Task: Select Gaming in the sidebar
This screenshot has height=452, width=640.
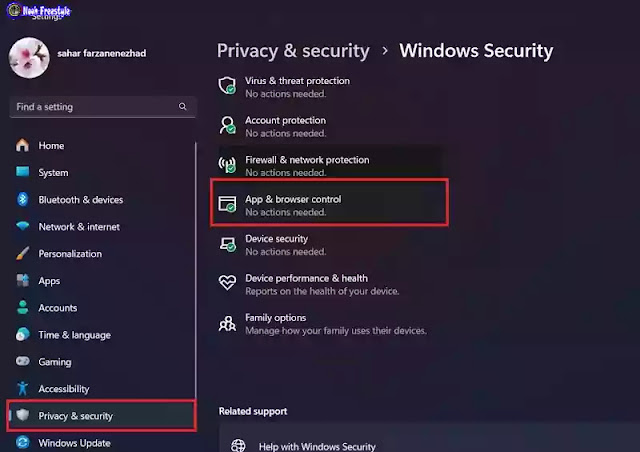Action: (101, 362)
